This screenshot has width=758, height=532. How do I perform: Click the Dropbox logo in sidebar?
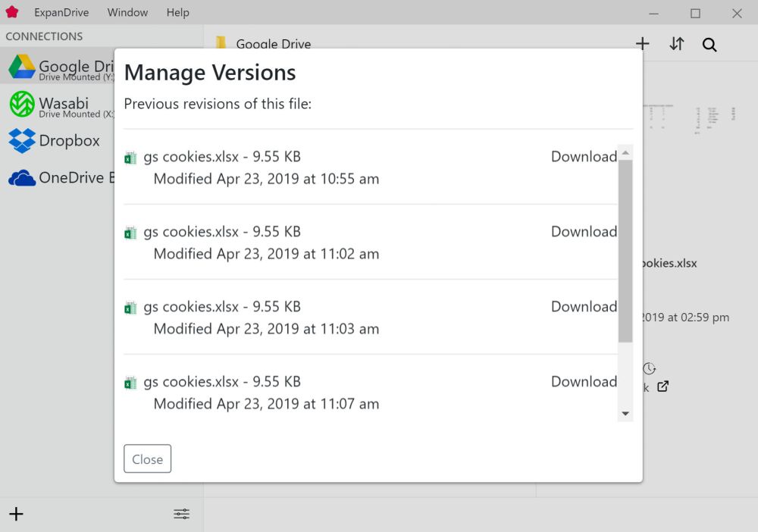[x=22, y=141]
